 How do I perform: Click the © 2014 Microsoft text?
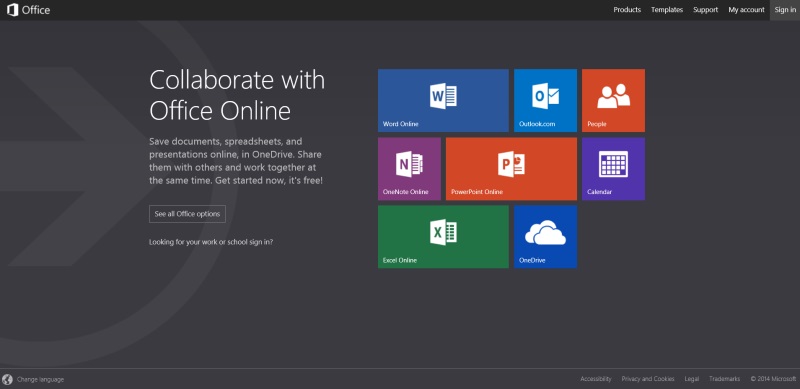point(773,379)
